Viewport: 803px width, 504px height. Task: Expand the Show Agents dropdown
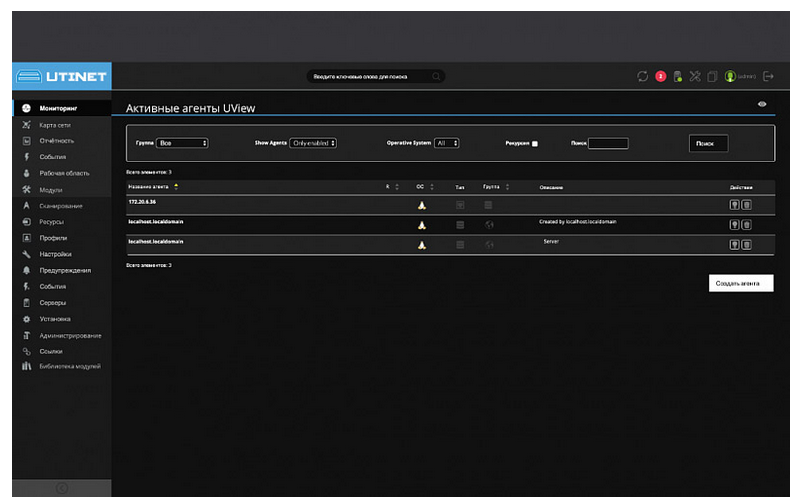pos(313,143)
